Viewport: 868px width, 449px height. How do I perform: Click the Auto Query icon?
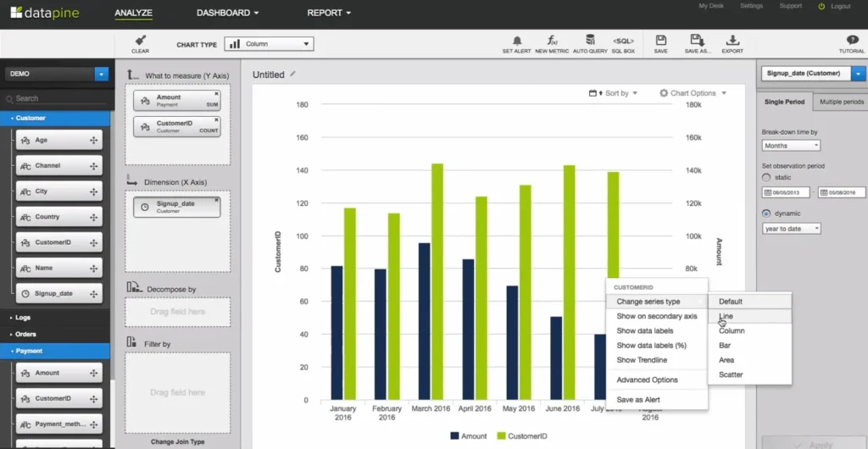tap(590, 40)
